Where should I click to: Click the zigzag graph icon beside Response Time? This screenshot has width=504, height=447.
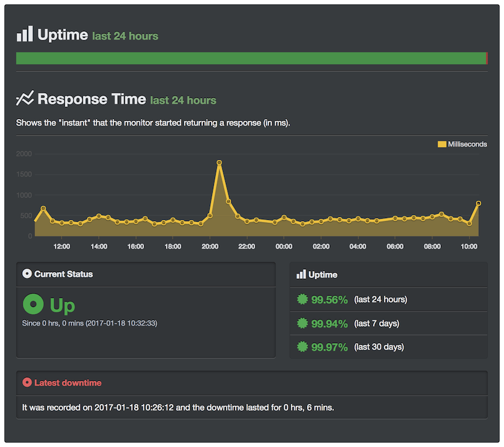pos(25,98)
